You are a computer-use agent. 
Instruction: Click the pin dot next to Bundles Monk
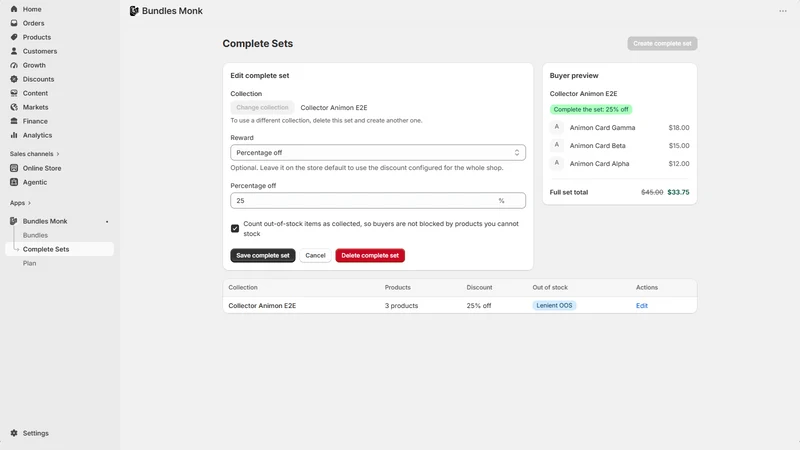tap(107, 221)
